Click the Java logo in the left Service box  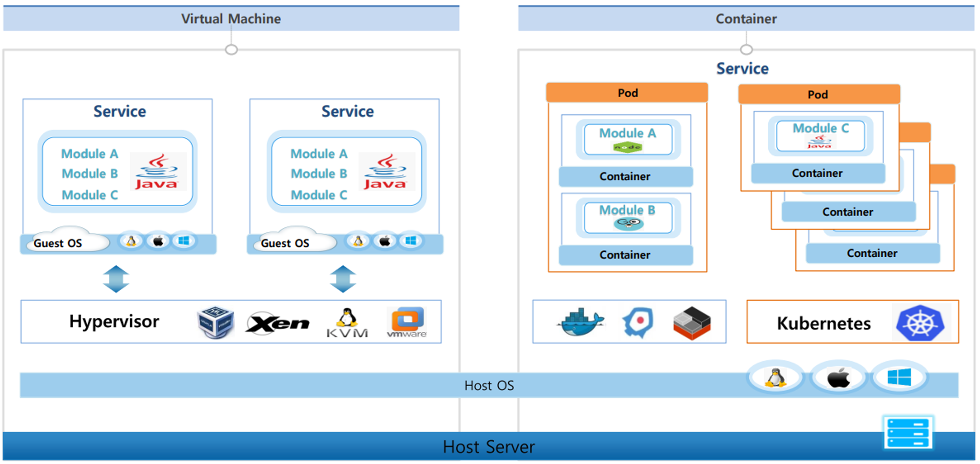[x=157, y=171]
